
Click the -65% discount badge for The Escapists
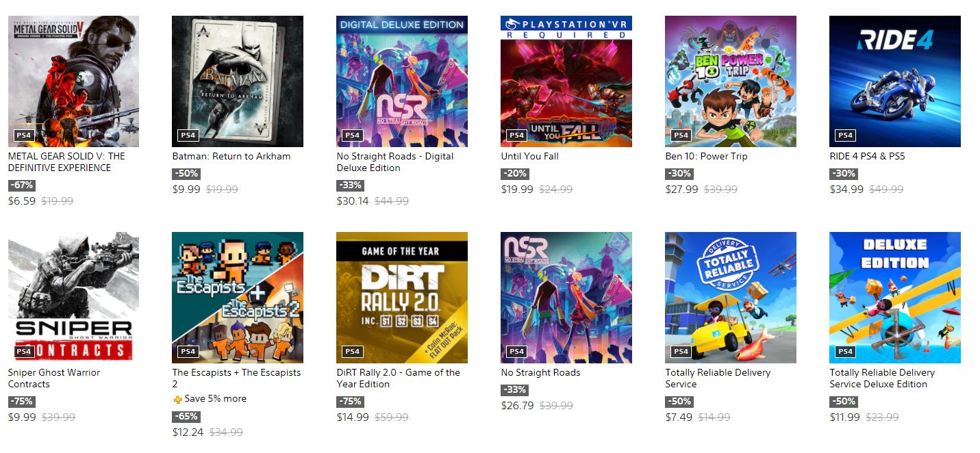click(x=186, y=416)
